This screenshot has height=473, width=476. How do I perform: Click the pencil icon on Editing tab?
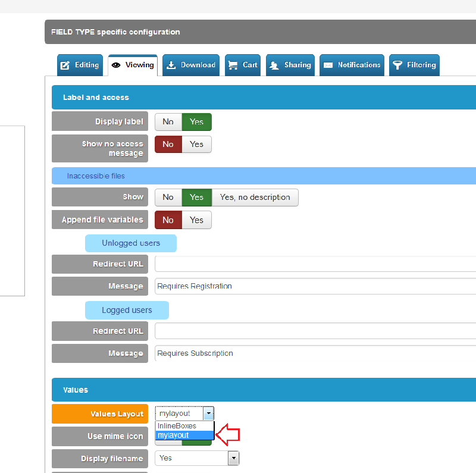[x=65, y=65]
